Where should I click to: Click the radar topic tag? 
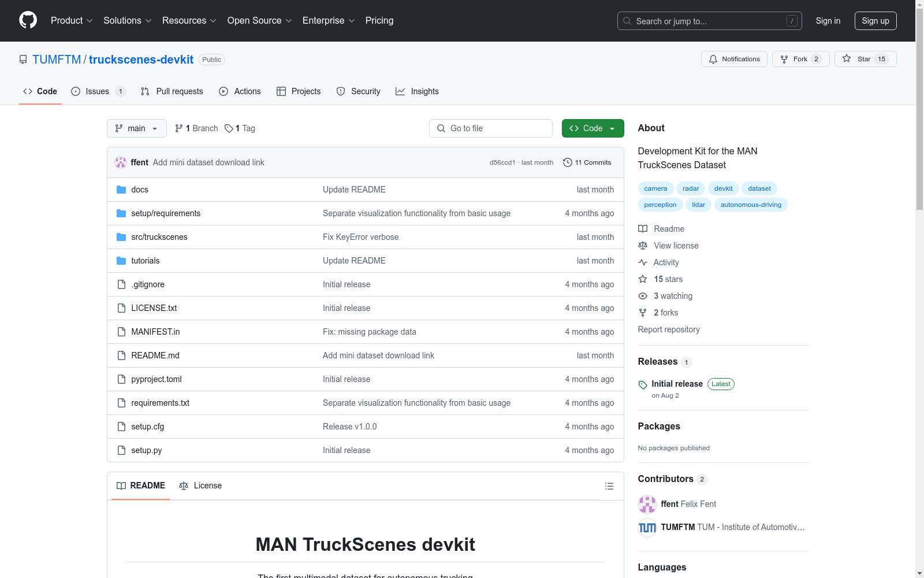(691, 188)
